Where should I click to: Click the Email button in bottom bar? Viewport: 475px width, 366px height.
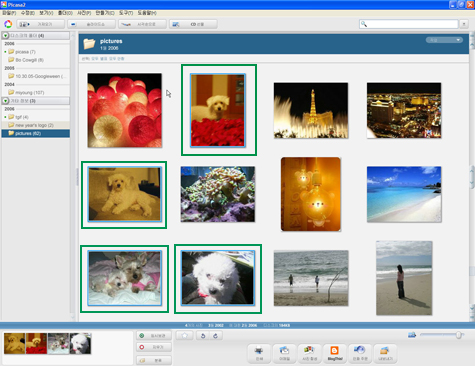click(284, 354)
